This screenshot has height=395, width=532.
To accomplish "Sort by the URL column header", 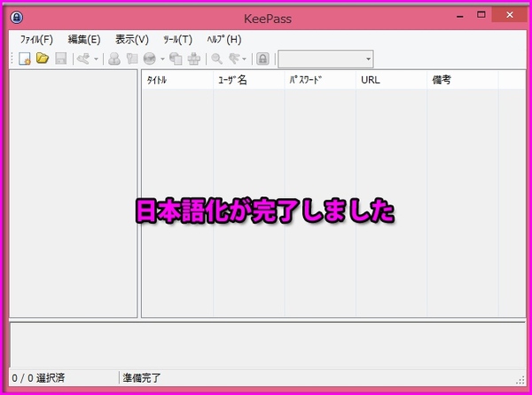I will point(391,80).
